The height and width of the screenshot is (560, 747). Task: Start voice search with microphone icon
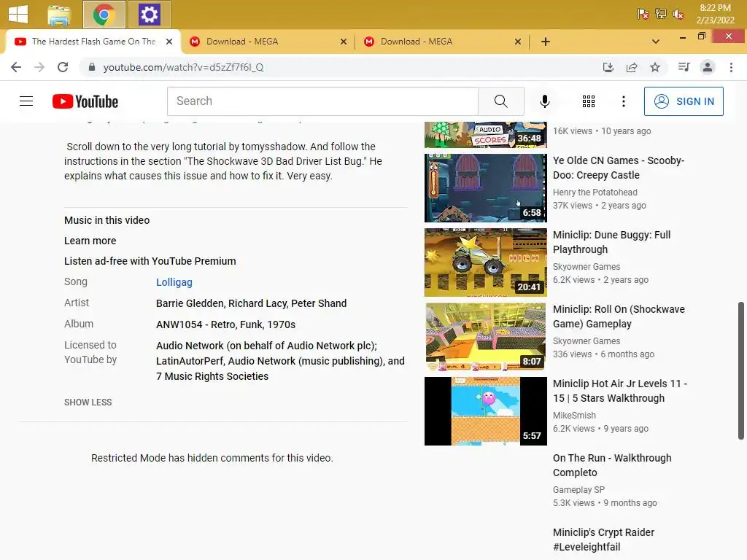(544, 101)
